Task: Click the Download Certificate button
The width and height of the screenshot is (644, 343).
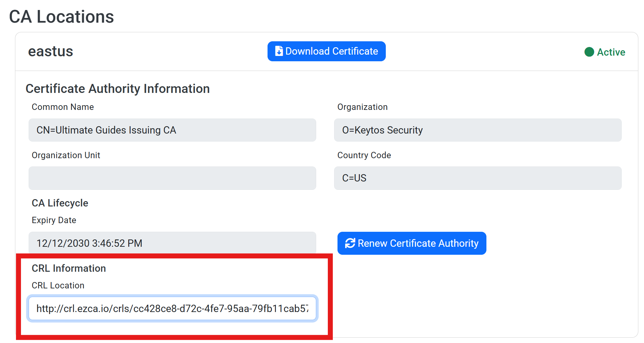Action: coord(326,51)
